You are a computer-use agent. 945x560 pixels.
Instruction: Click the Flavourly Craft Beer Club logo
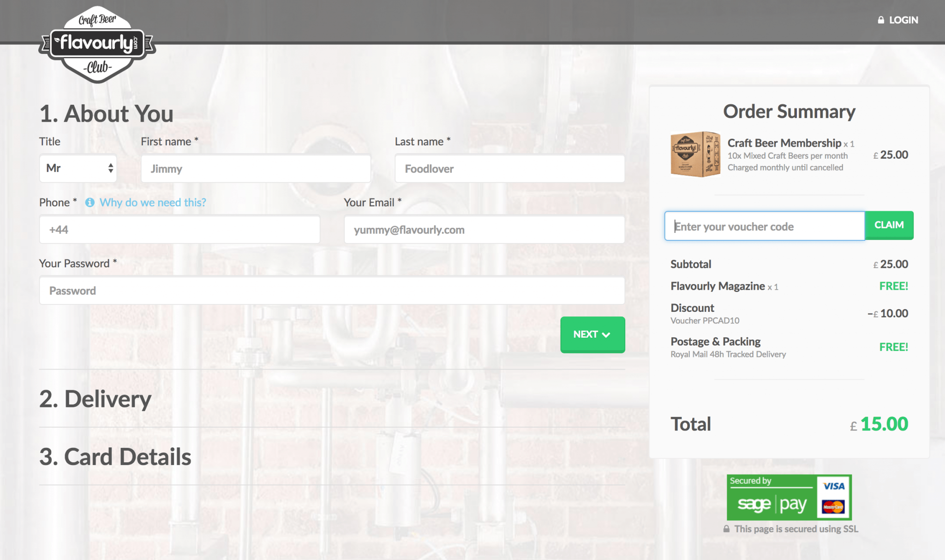(x=97, y=44)
